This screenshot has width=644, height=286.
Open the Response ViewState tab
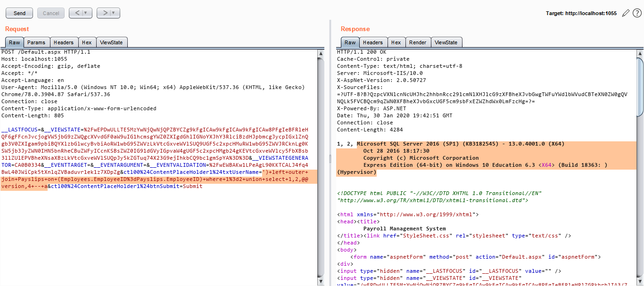point(446,42)
